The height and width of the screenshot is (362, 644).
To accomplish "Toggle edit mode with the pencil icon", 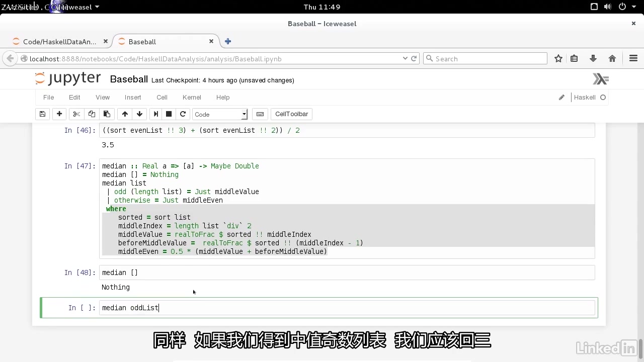I will [x=561, y=98].
